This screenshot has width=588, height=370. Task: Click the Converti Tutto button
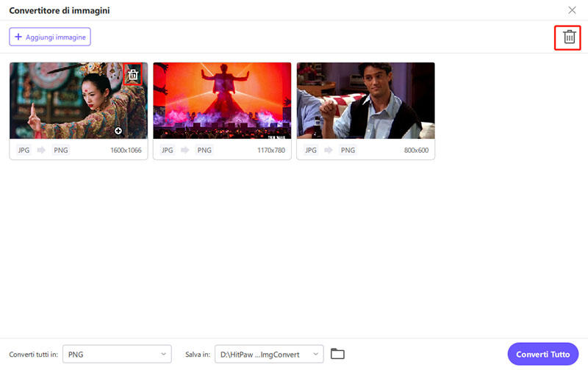[542, 354]
